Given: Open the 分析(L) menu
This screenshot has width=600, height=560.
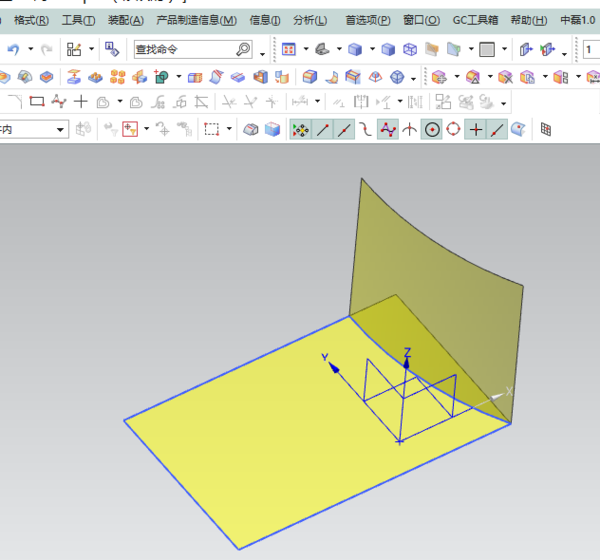Looking at the screenshot, I should 310,20.
